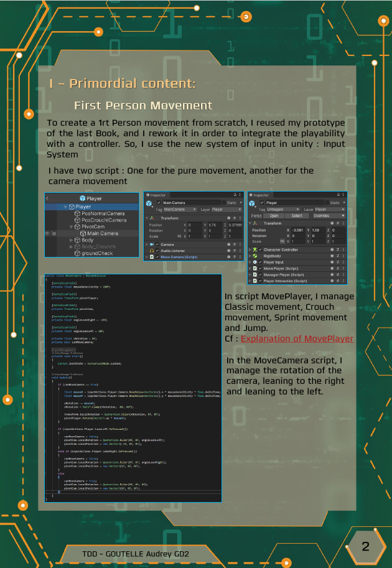Click the Main Camera object cube icon in the Inspector
Viewport: 392px width, 568px height.
(149, 203)
